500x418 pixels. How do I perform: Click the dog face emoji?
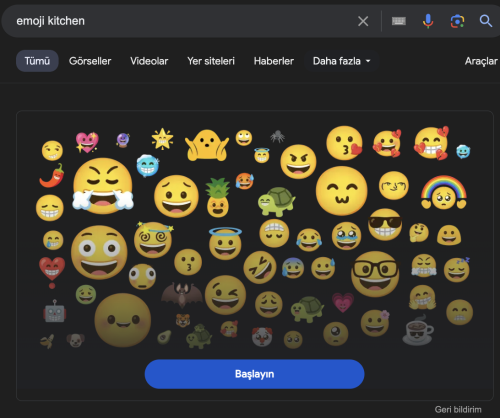pos(75,340)
